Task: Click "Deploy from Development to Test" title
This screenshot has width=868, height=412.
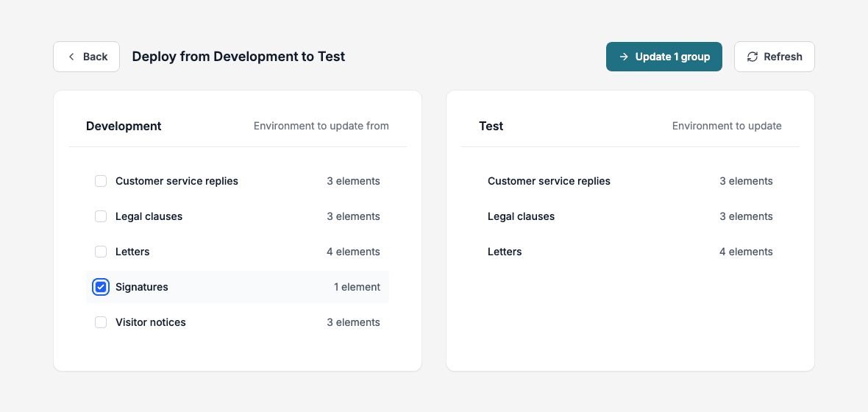Action: tap(238, 57)
